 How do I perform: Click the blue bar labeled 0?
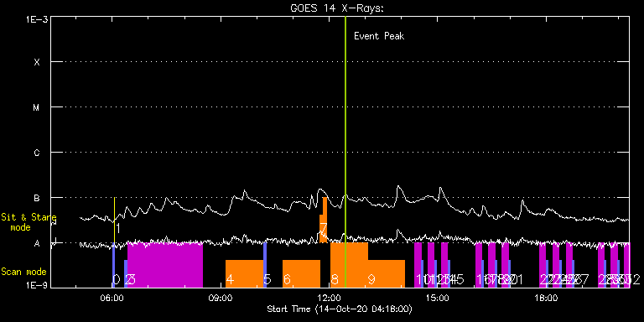(x=114, y=265)
